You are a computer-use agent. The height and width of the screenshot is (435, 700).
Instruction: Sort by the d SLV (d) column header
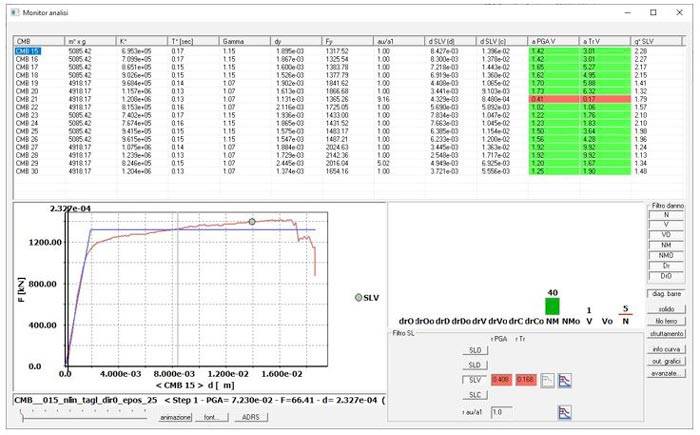(450, 41)
